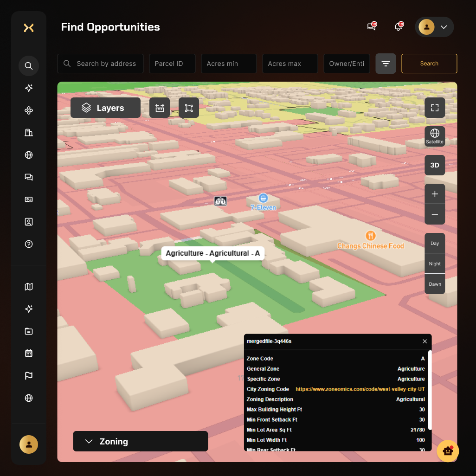Click the Acres max field
Image resolution: width=476 pixels, height=476 pixels.
tap(290, 64)
